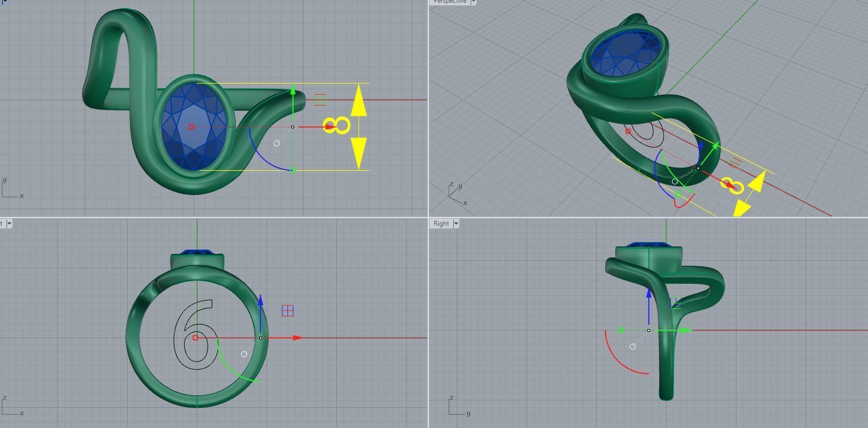The width and height of the screenshot is (868, 428).
Task: Select the planar move handle in Front view
Action: 288,311
